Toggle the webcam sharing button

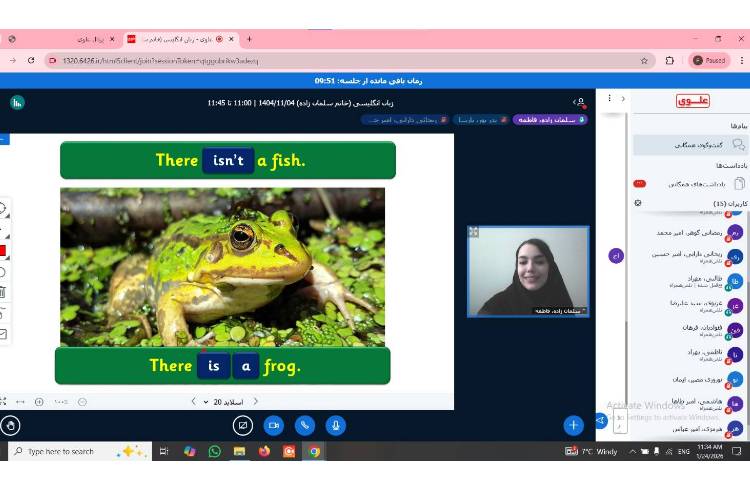[273, 425]
